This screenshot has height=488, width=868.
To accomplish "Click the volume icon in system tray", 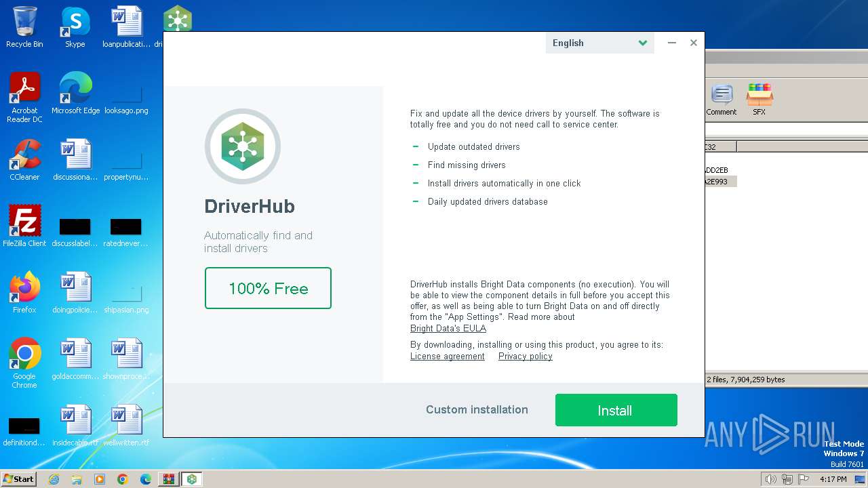I will point(770,479).
